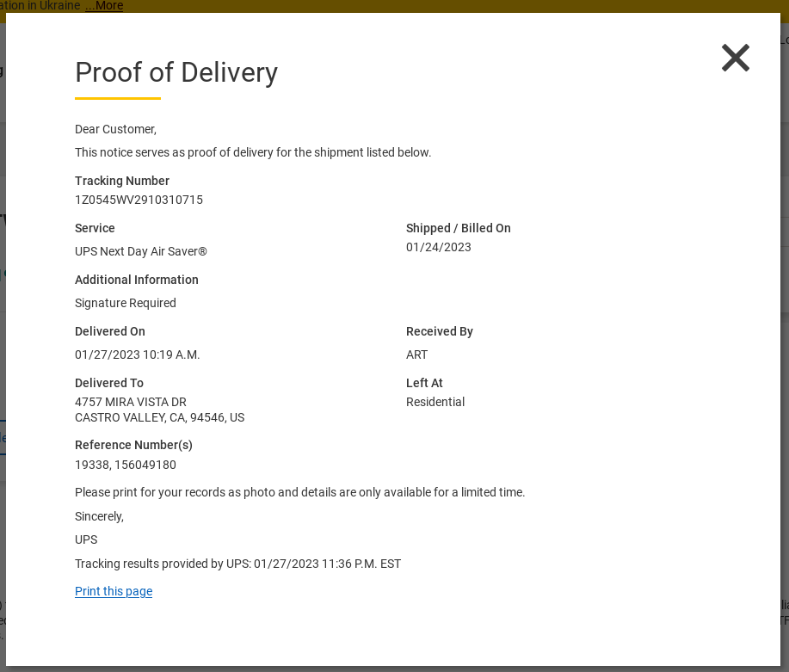The width and height of the screenshot is (789, 672).
Task: Click the Service label
Action: 95,228
